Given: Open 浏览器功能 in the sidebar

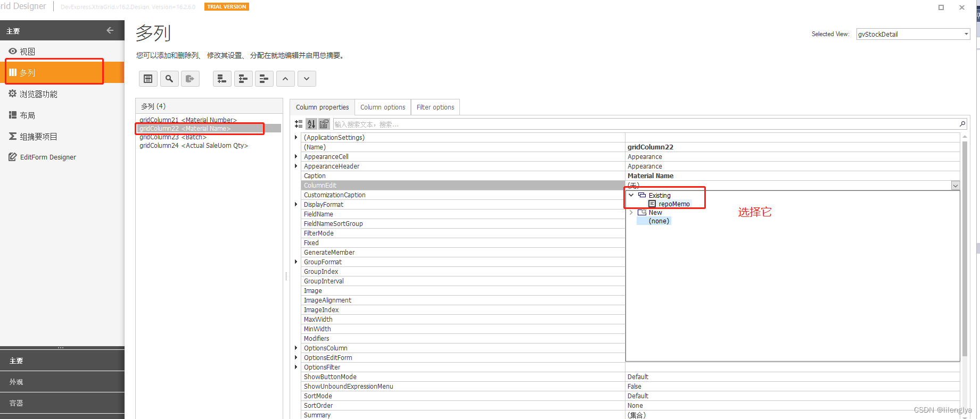Looking at the screenshot, I should pos(62,94).
